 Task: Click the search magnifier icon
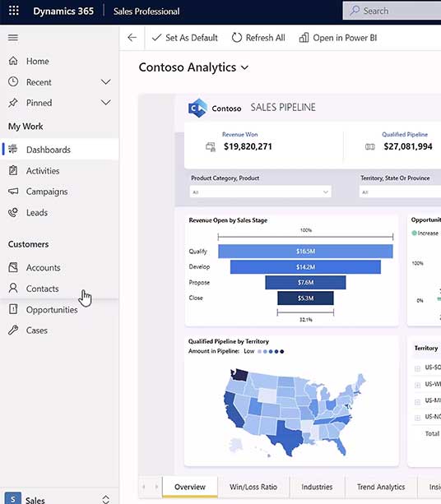coord(355,11)
